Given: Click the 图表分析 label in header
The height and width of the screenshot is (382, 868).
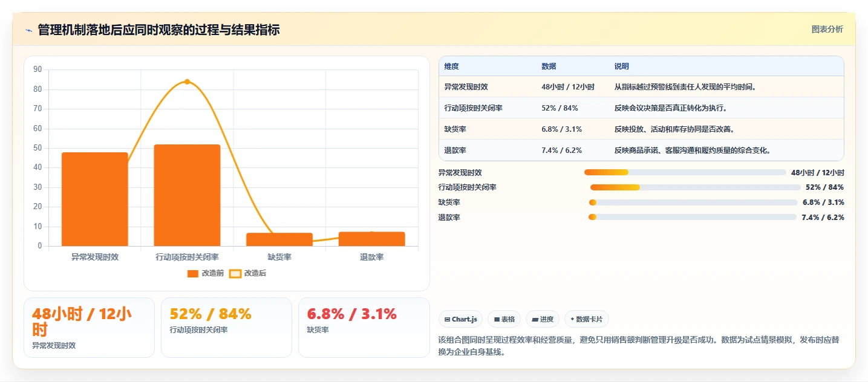Looking at the screenshot, I should point(827,30).
